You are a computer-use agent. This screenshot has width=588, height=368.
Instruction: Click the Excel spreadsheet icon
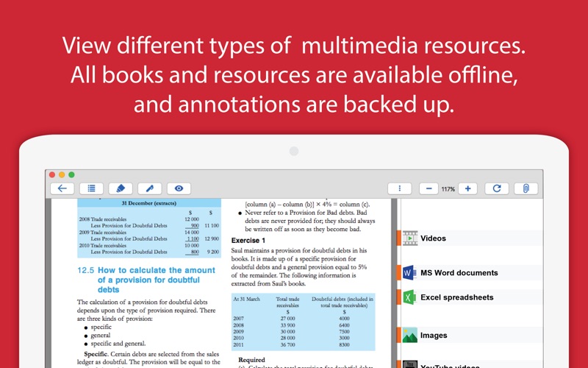410,297
